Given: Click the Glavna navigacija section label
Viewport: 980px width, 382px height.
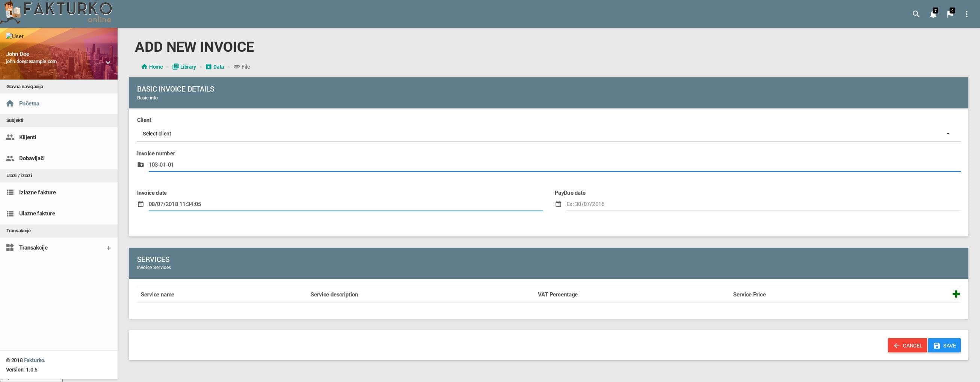Looking at the screenshot, I should (x=25, y=87).
